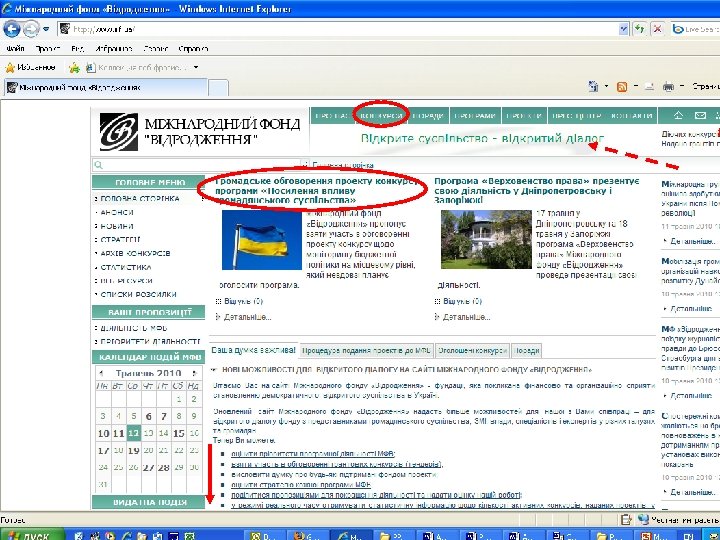Open Новини in left menu
This screenshot has width=720, height=540.
coord(117,226)
